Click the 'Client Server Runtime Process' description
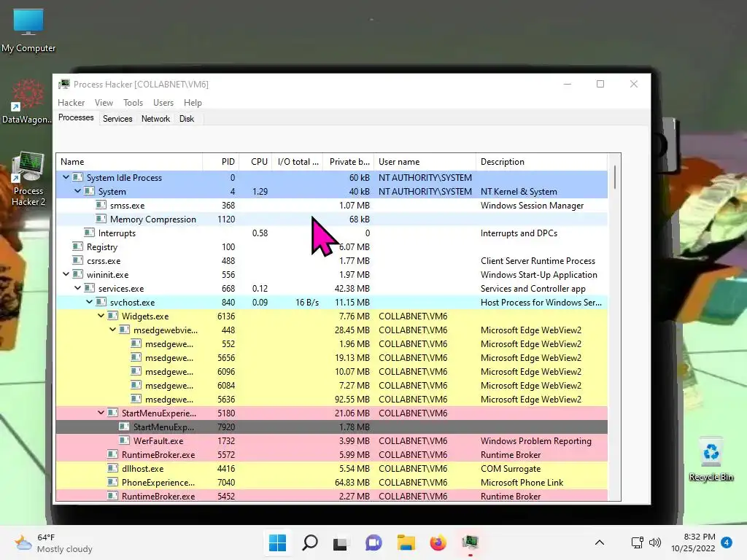The image size is (747, 560). pyautogui.click(x=538, y=261)
